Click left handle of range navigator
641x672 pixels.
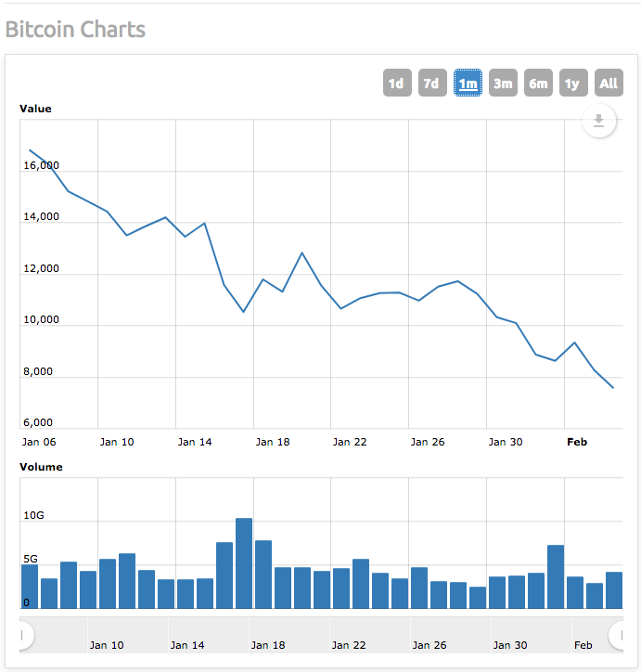[x=23, y=635]
